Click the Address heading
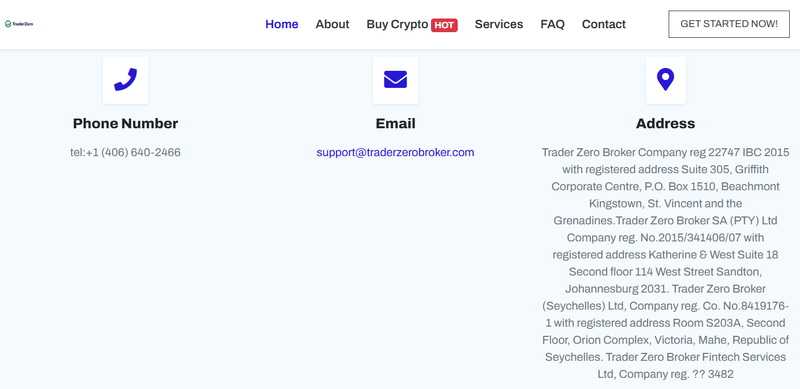Image resolution: width=800 pixels, height=389 pixels. tap(665, 124)
